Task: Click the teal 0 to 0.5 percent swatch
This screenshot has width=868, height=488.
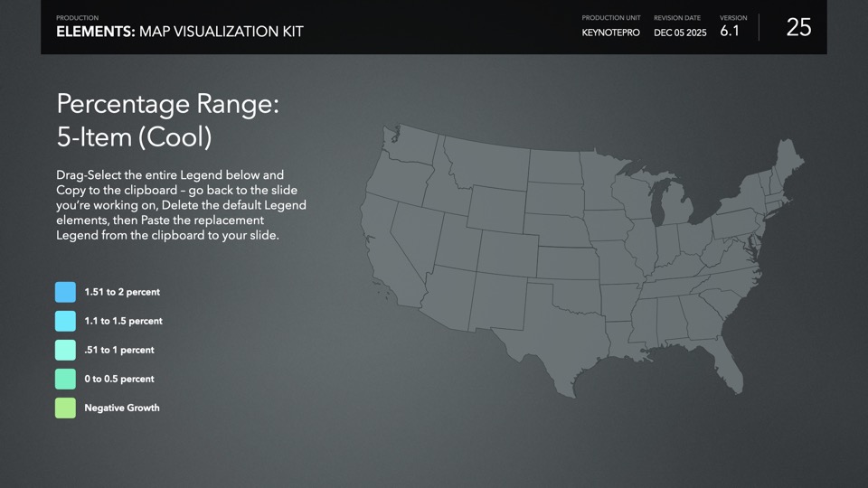Action: (65, 379)
